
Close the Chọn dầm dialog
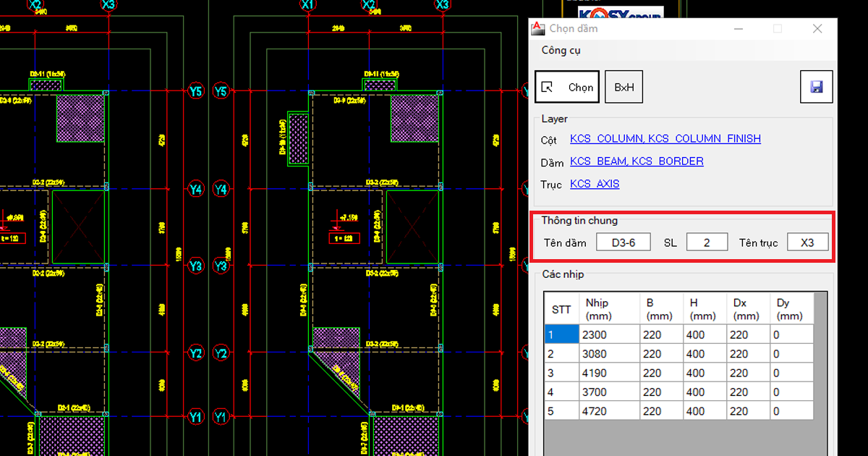(x=817, y=29)
